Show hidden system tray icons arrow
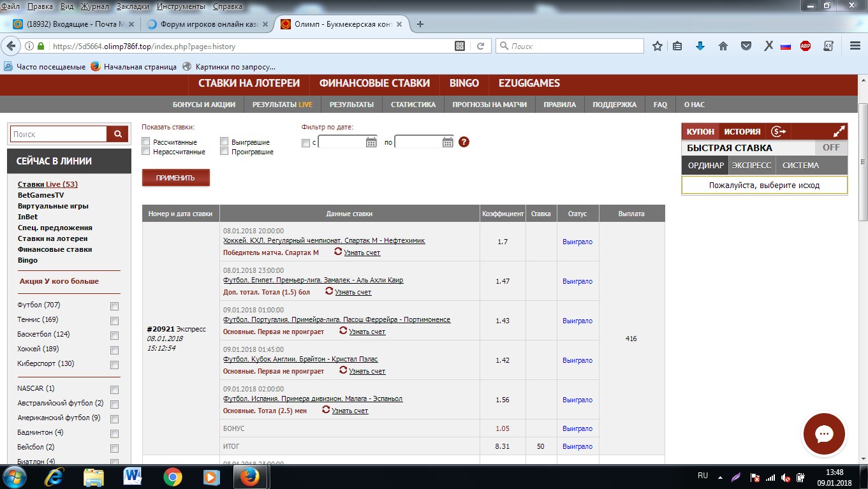 720,476
